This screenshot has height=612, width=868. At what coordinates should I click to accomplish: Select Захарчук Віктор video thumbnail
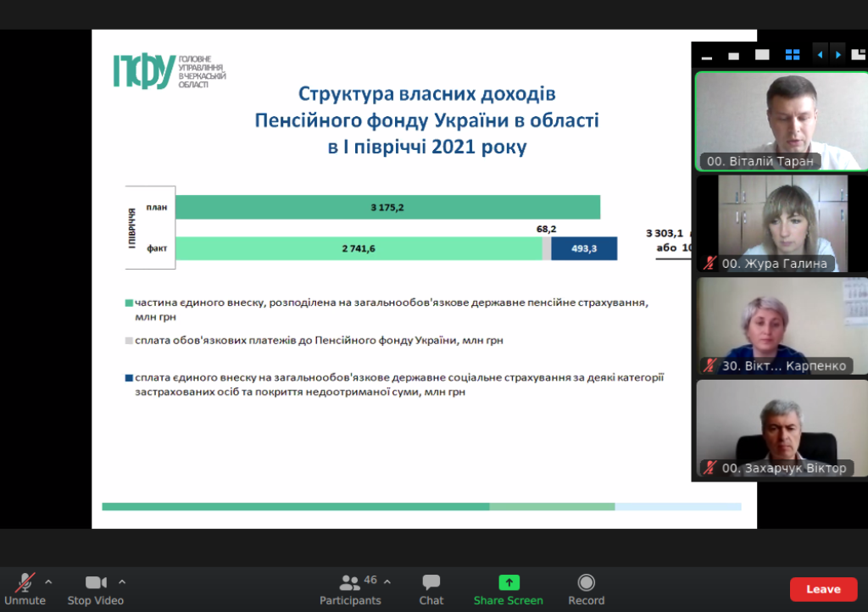782,428
